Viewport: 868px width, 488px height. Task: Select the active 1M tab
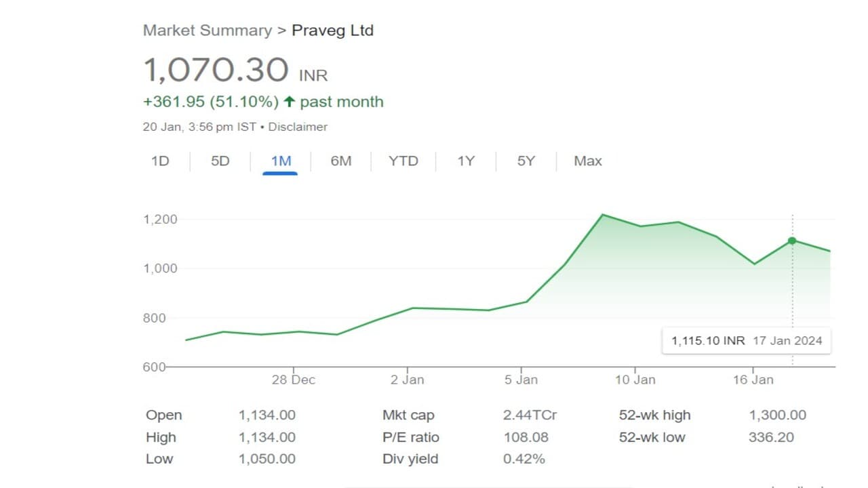(280, 161)
